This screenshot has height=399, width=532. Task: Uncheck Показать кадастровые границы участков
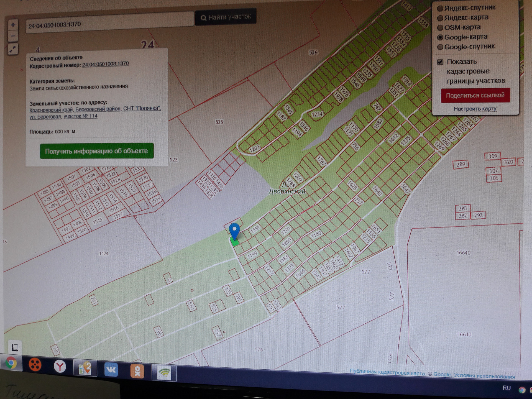coord(440,62)
